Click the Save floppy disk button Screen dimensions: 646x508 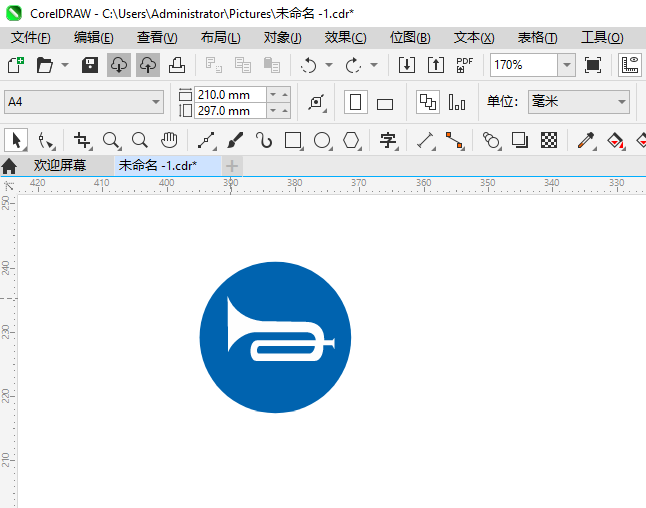(89, 65)
